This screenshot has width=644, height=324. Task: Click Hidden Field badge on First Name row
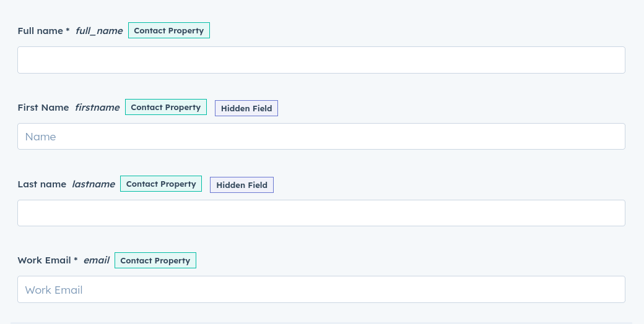(x=246, y=108)
